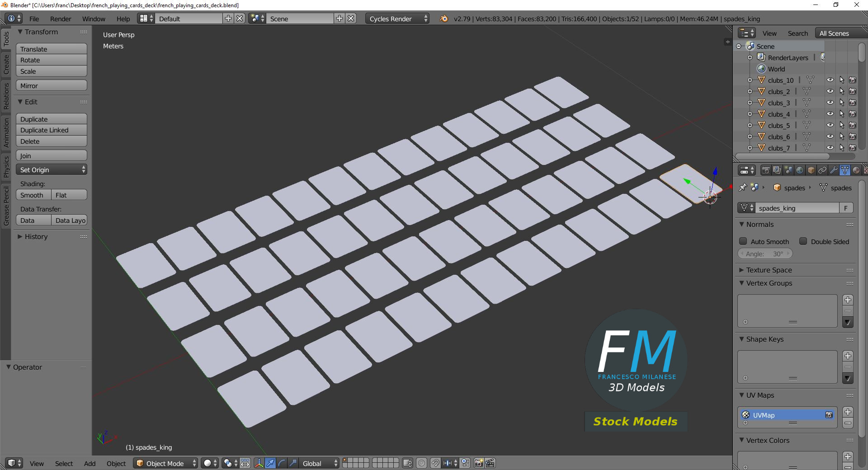Click the Smooth shading button

pyautogui.click(x=33, y=195)
